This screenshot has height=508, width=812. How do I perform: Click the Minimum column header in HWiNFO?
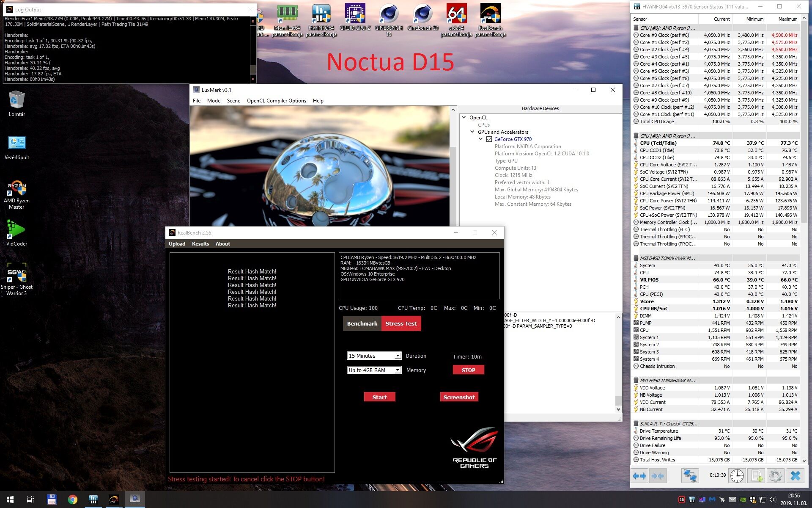749,19
